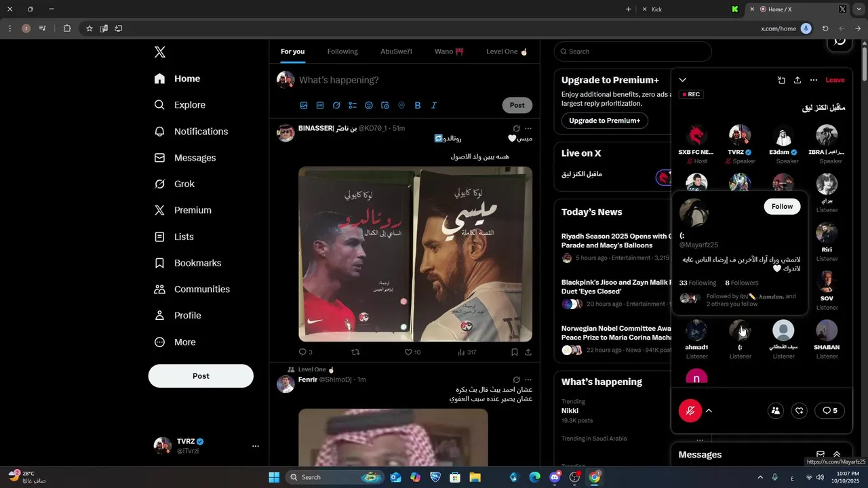This screenshot has width=868, height=488.
Task: Toggle bold formatting in composer
Action: 418,106
